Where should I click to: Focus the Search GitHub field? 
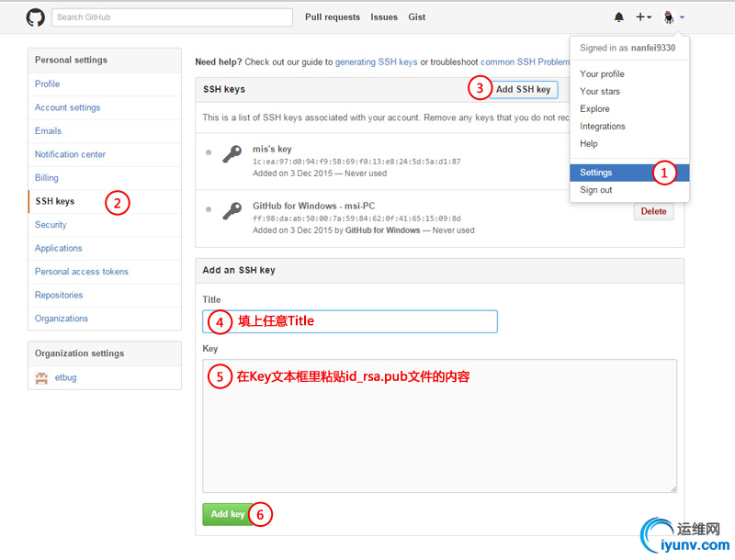pyautogui.click(x=172, y=17)
